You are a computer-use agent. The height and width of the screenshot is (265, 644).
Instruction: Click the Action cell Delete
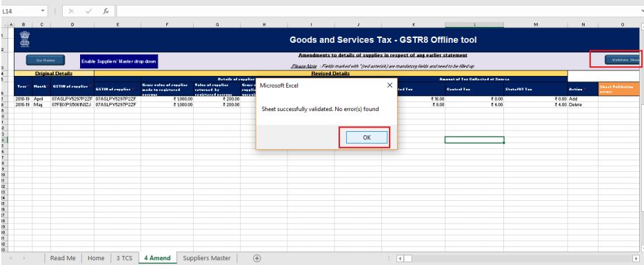(x=583, y=104)
